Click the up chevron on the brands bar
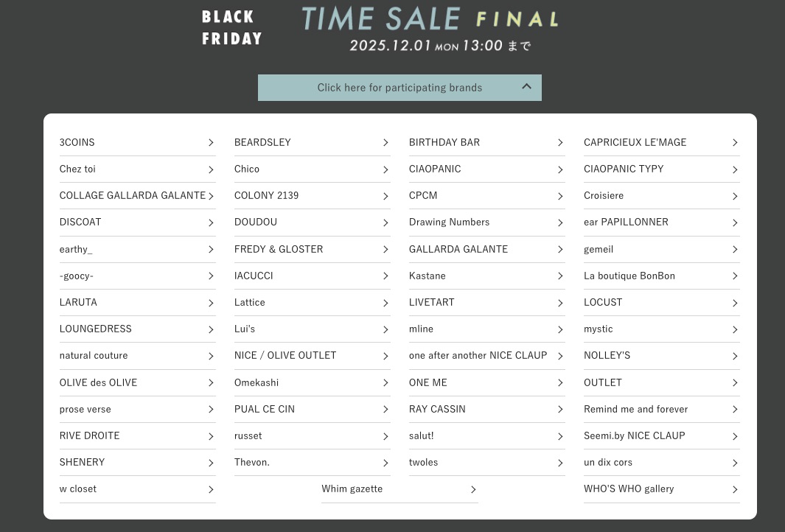The height and width of the screenshot is (532, 785). pos(526,87)
